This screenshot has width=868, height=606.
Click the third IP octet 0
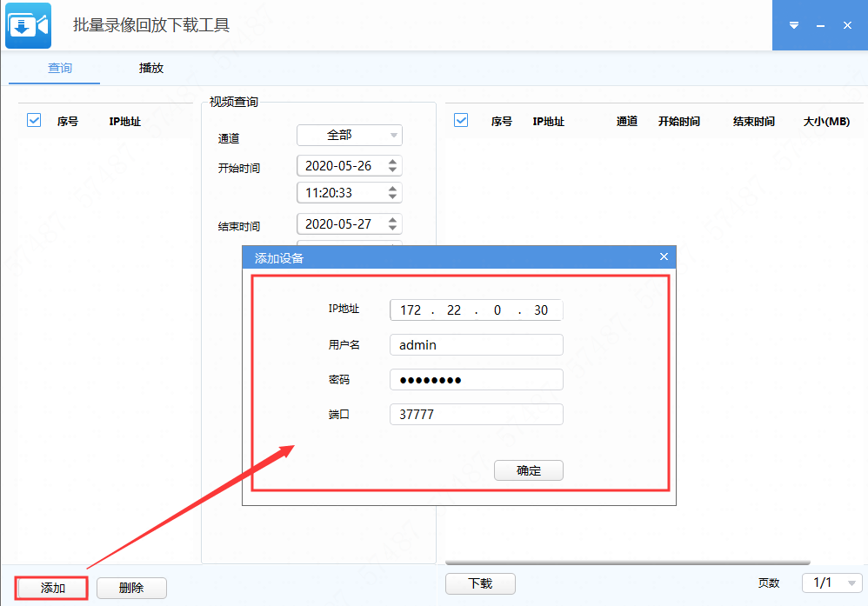(x=497, y=310)
